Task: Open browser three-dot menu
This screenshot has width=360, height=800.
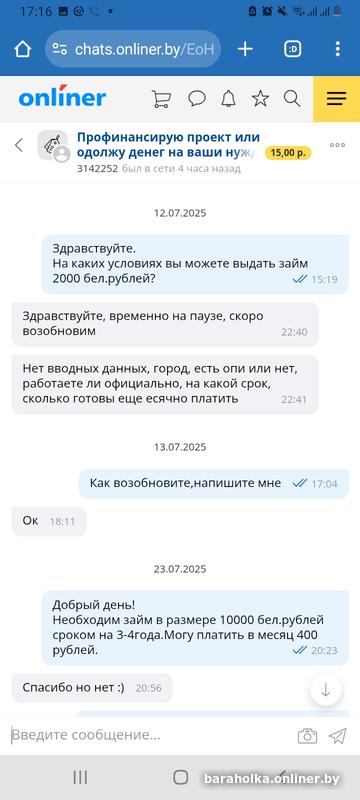Action: click(338, 49)
